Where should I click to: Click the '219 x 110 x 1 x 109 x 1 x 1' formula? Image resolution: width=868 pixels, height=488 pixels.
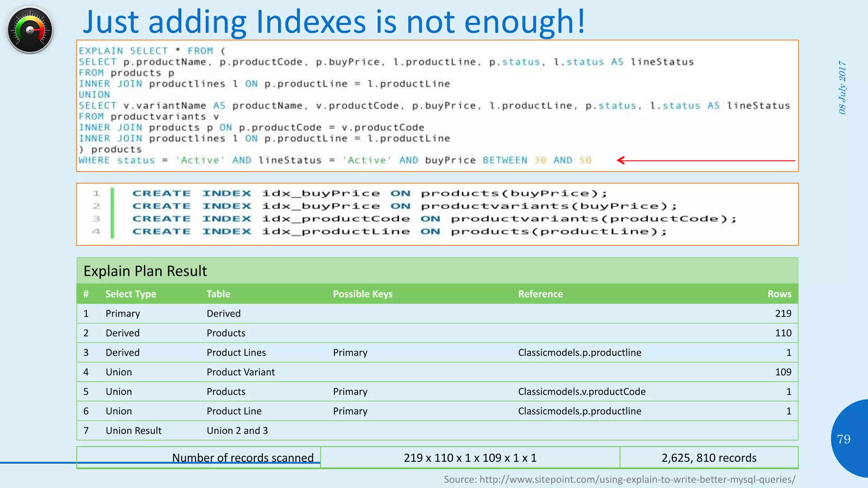(470, 457)
